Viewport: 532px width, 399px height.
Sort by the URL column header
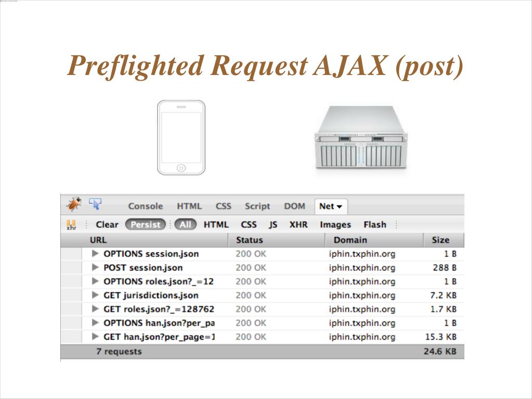click(155, 240)
